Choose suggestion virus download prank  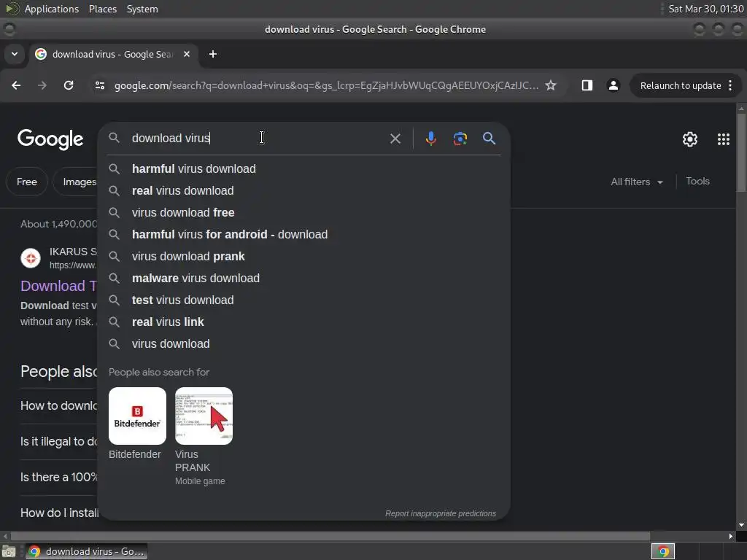click(x=303, y=257)
